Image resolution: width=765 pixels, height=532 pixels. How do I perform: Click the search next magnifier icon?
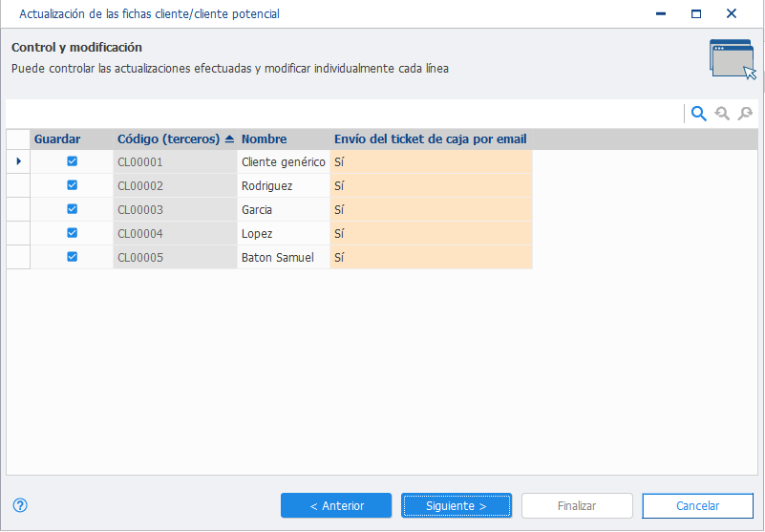[745, 114]
